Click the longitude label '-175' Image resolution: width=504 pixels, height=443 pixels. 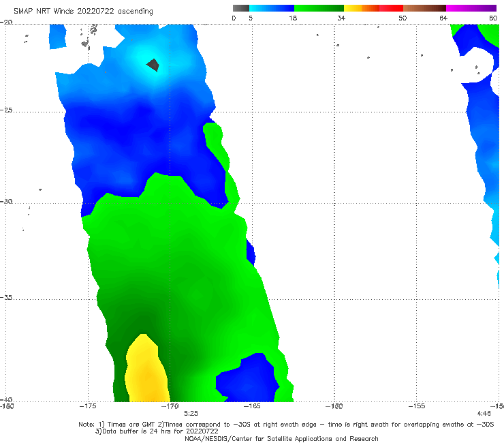(88, 406)
